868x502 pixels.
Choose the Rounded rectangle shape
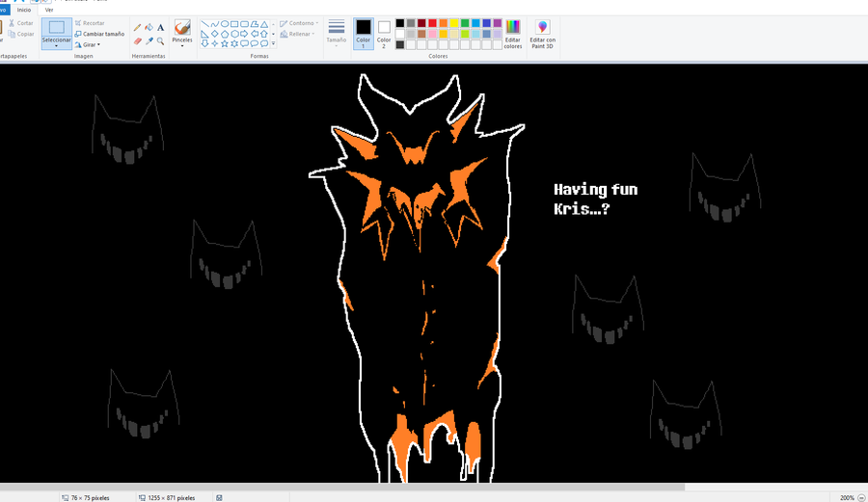coord(244,24)
